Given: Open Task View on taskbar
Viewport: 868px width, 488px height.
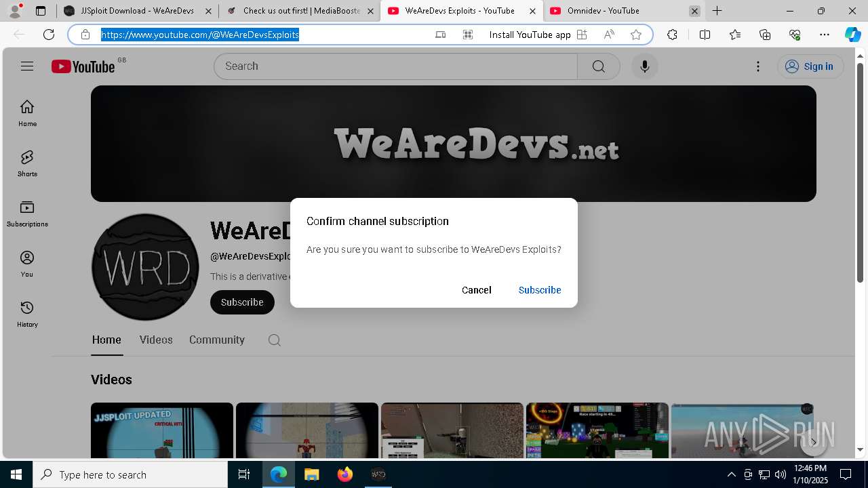Looking at the screenshot, I should [x=244, y=474].
